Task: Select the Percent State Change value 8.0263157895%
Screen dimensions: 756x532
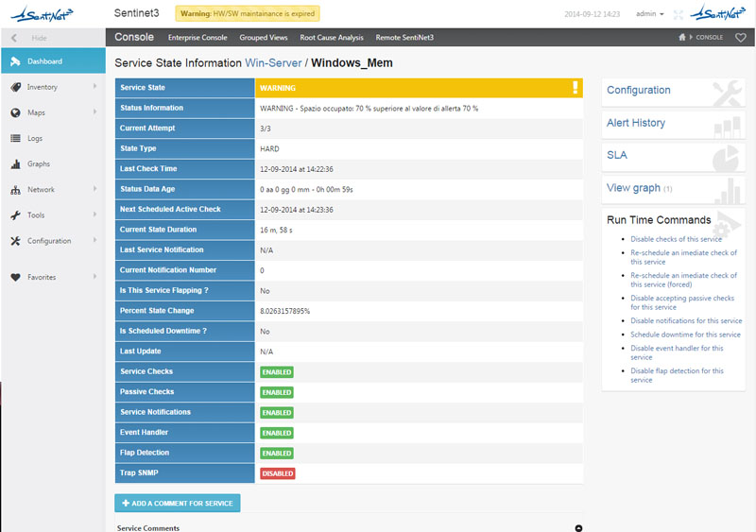Action: click(x=285, y=311)
